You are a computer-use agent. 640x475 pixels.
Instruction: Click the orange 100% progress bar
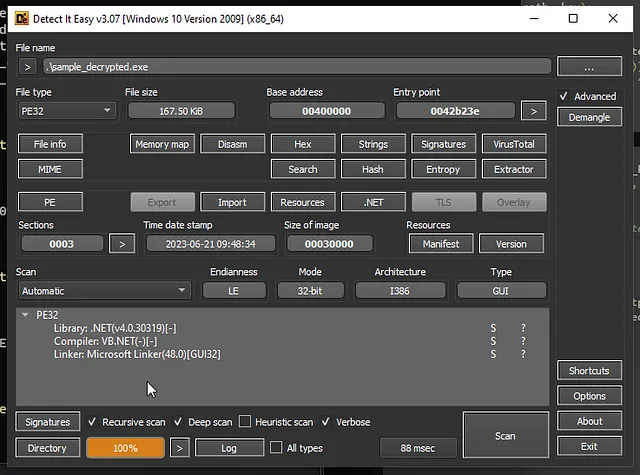pos(125,448)
